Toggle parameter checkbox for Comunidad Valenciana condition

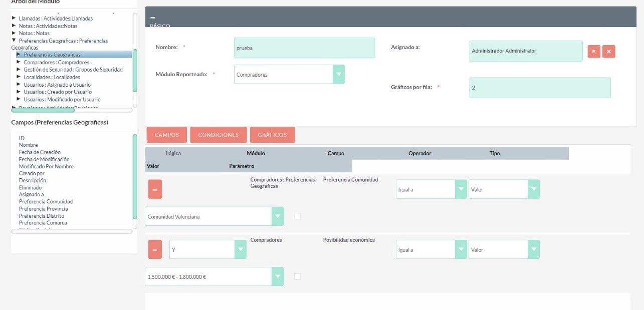(x=297, y=216)
